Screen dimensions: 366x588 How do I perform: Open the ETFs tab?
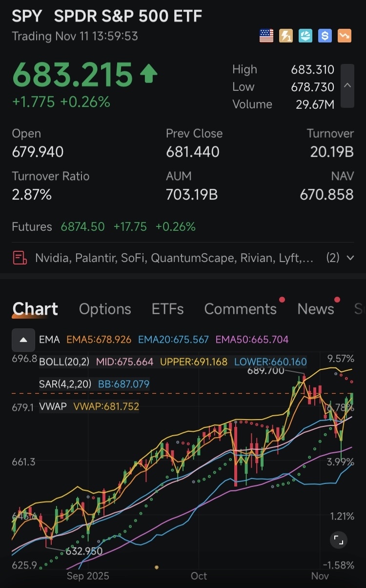[x=167, y=309]
